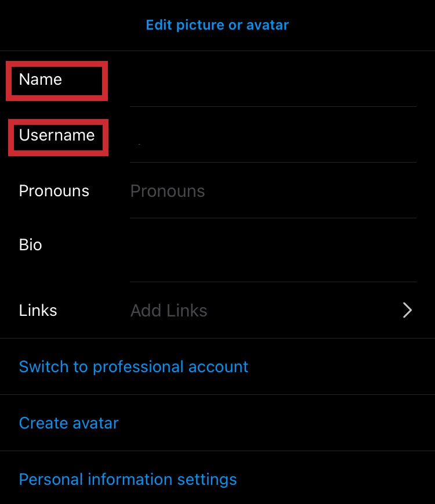Open the Edit picture or avatar link
Viewport: 435px width, 504px height.
coord(217,25)
